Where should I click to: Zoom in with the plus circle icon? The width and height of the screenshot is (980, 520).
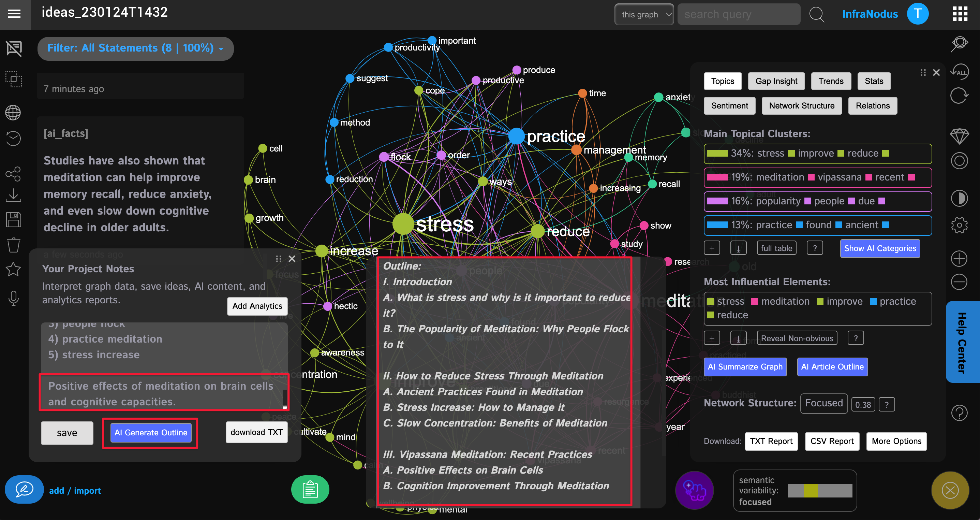(959, 259)
